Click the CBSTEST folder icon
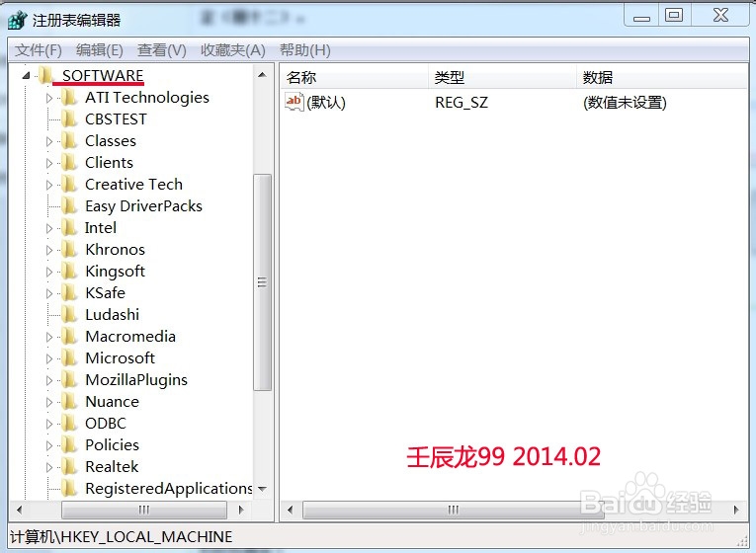Screen dimensions: 756x553 pyautogui.click(x=69, y=118)
